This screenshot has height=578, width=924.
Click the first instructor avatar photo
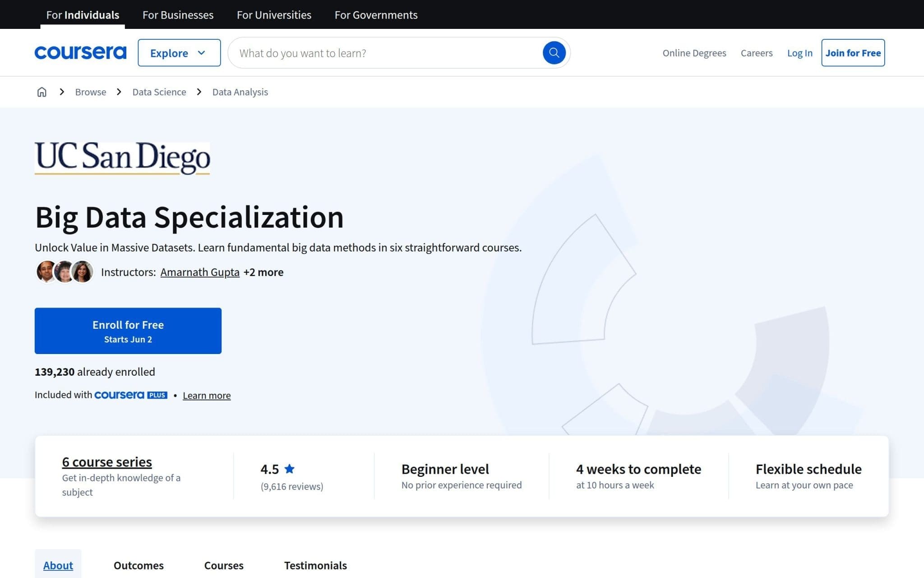click(x=46, y=272)
